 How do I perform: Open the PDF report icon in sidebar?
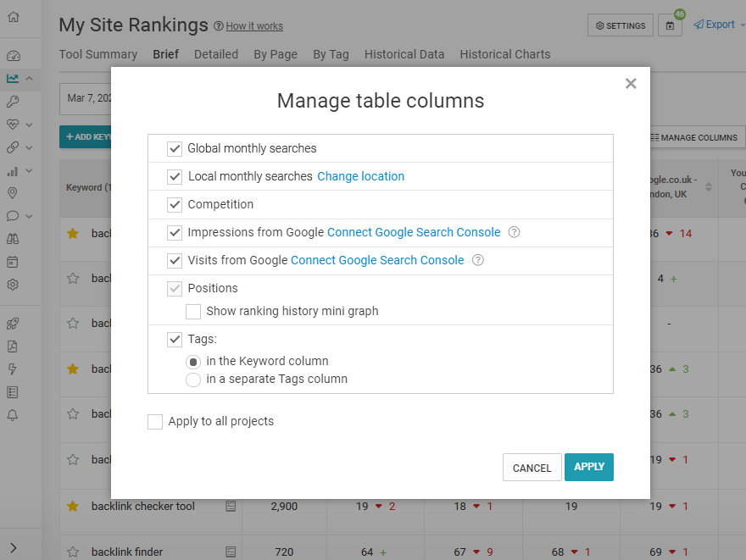click(x=13, y=347)
